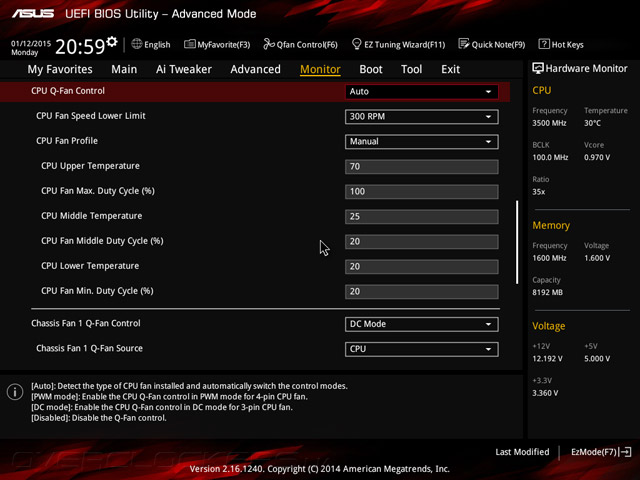This screenshot has width=640, height=480.
Task: Click the Vcore 0.970 V value
Action: (x=597, y=158)
